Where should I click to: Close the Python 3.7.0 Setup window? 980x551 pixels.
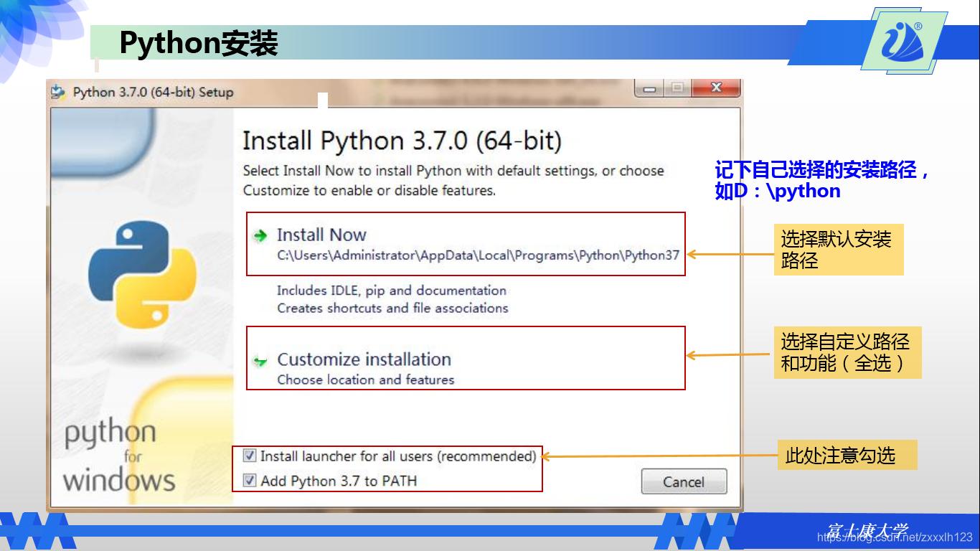point(715,89)
